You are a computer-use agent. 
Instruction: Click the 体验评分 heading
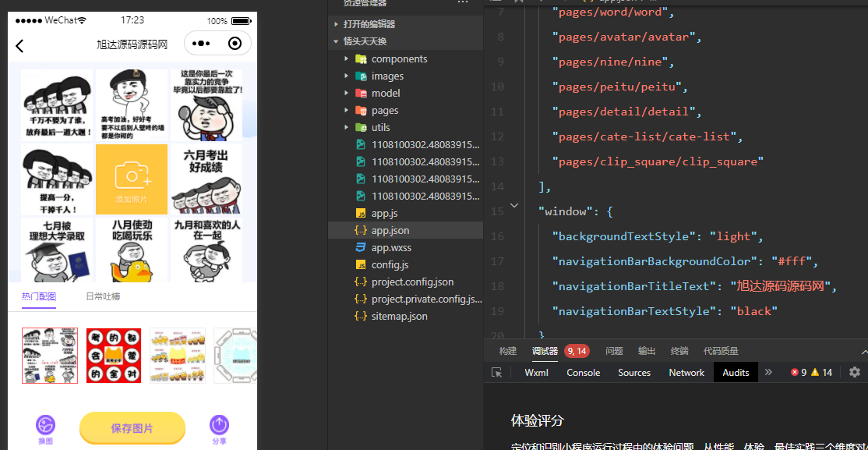click(537, 420)
